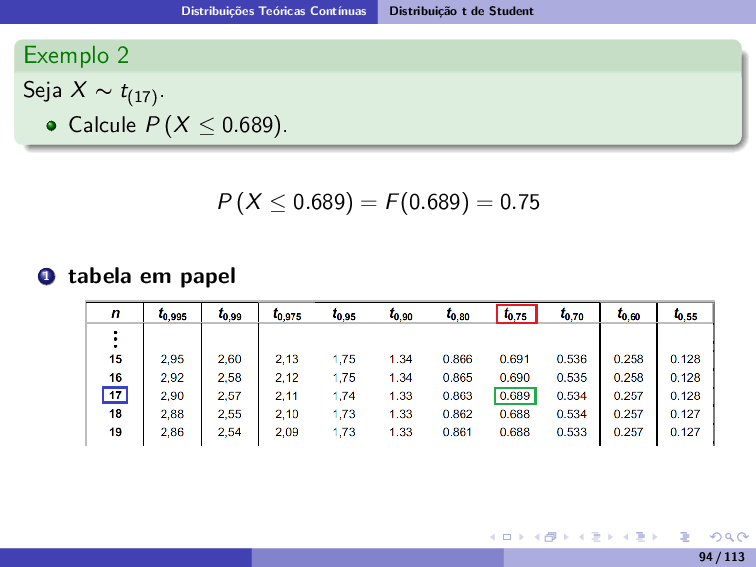Viewport: 756px width, 567px height.
Task: Click value 2,57 in row 17
Action: [x=230, y=396]
